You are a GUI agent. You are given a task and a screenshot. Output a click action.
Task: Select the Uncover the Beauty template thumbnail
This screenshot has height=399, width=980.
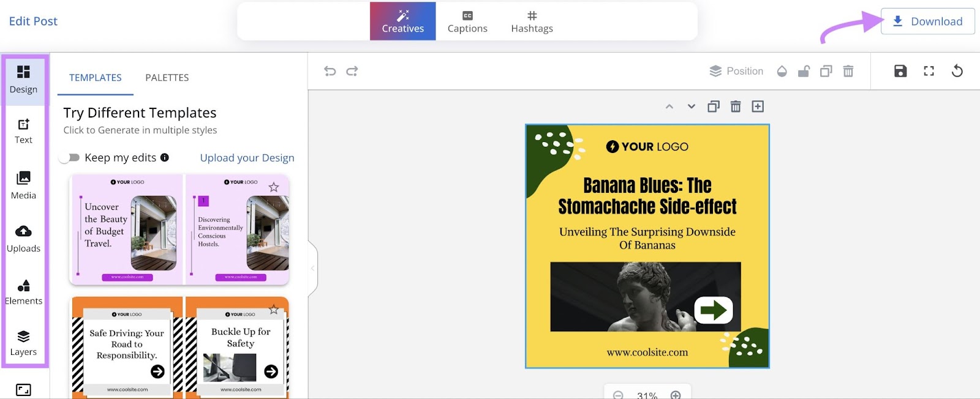[127, 229]
